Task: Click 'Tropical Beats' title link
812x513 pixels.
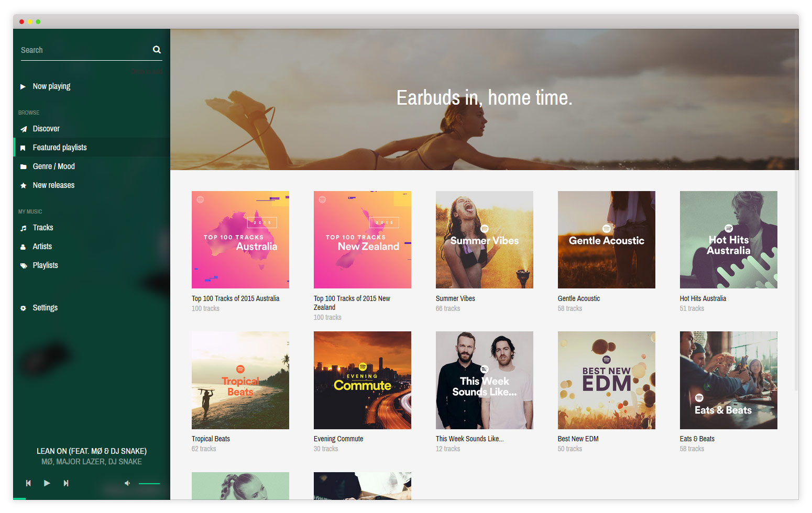Action: click(x=211, y=439)
